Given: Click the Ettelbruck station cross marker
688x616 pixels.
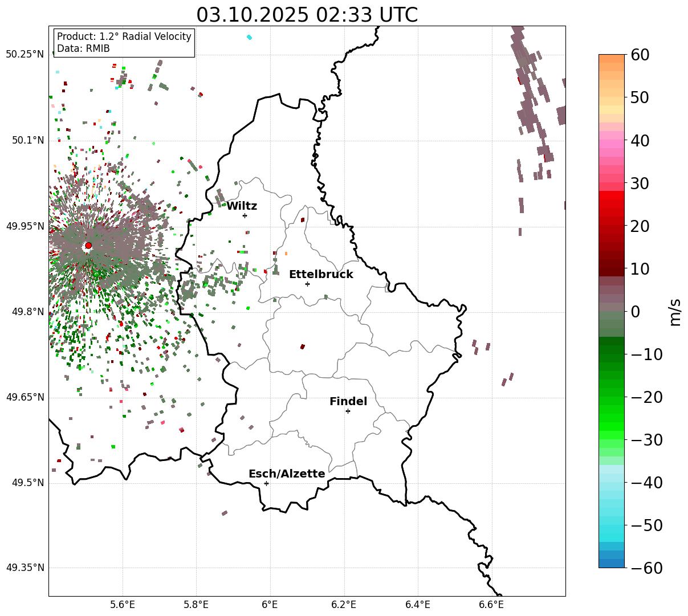Looking at the screenshot, I should (x=307, y=284).
